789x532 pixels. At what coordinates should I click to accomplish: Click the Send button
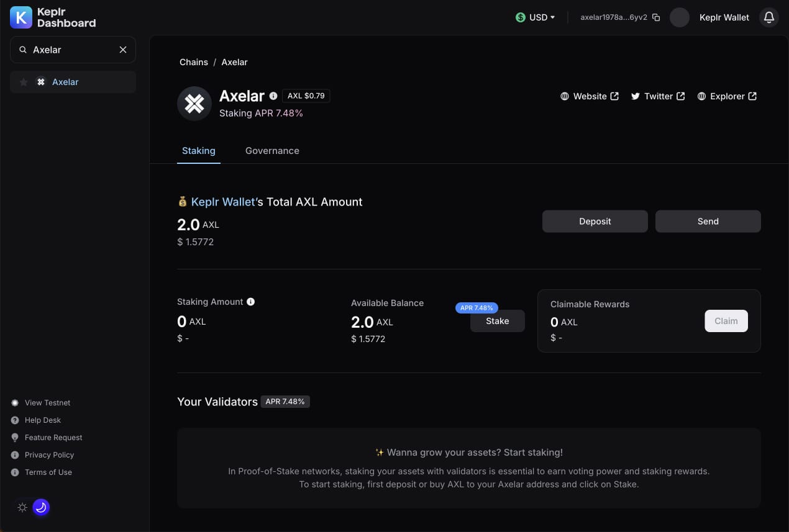click(708, 222)
